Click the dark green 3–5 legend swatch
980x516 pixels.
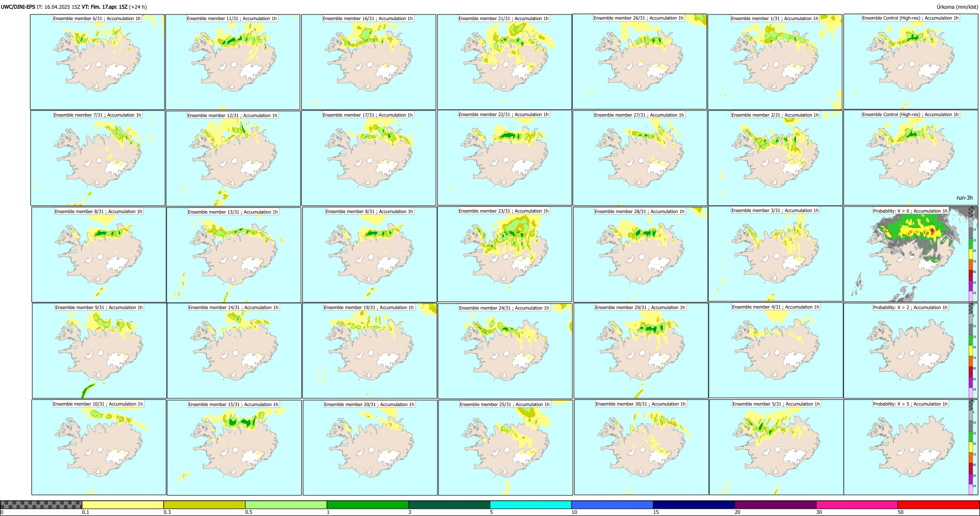click(x=449, y=505)
